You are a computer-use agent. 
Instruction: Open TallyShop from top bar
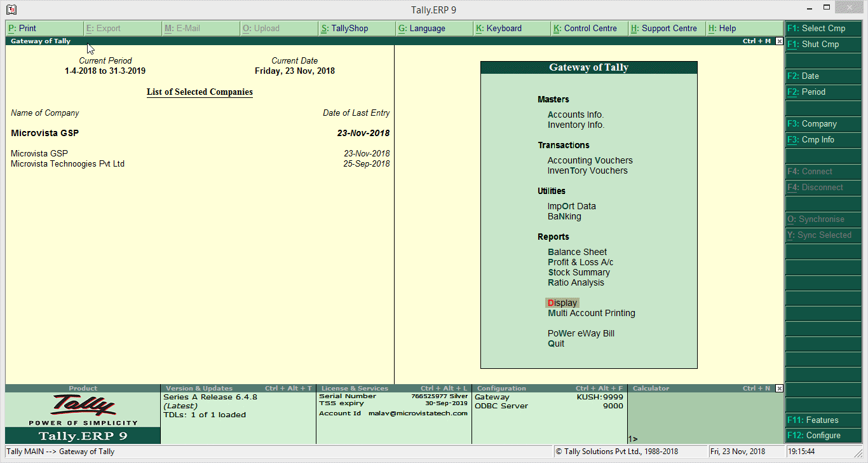click(x=357, y=29)
